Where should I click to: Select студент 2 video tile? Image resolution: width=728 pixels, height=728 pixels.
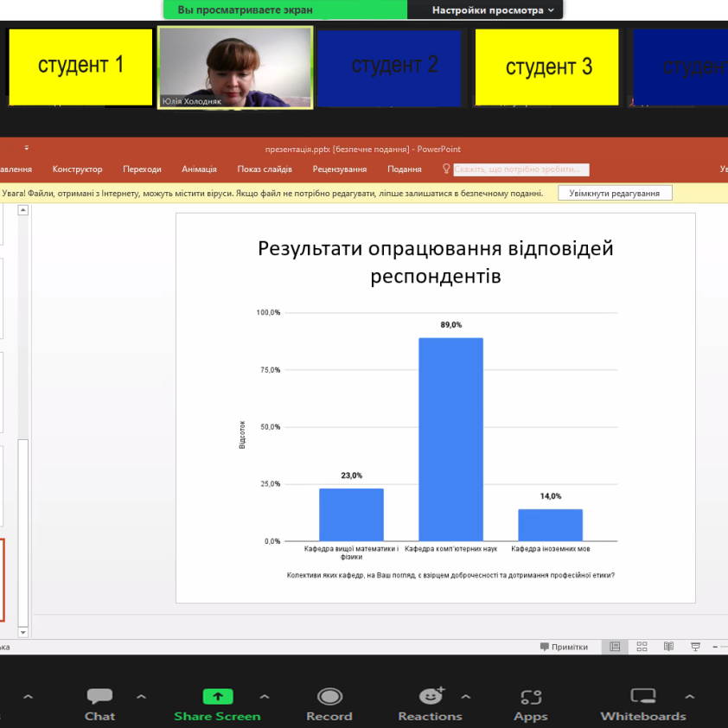pyautogui.click(x=389, y=67)
